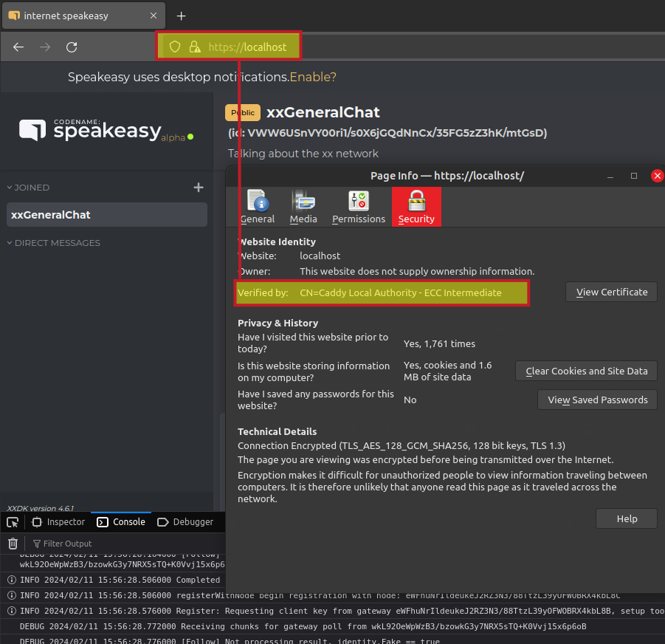Activate the devtools element picker icon

click(x=13, y=522)
